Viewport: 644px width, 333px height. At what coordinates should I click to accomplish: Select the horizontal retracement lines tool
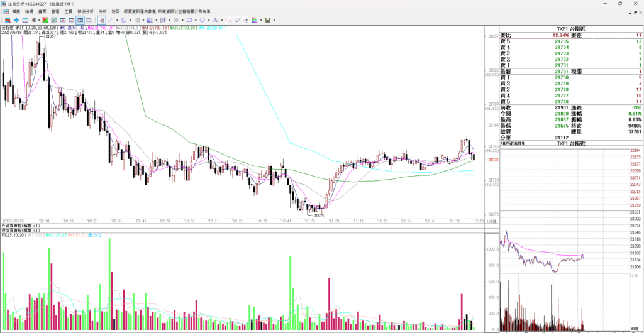(124, 19)
